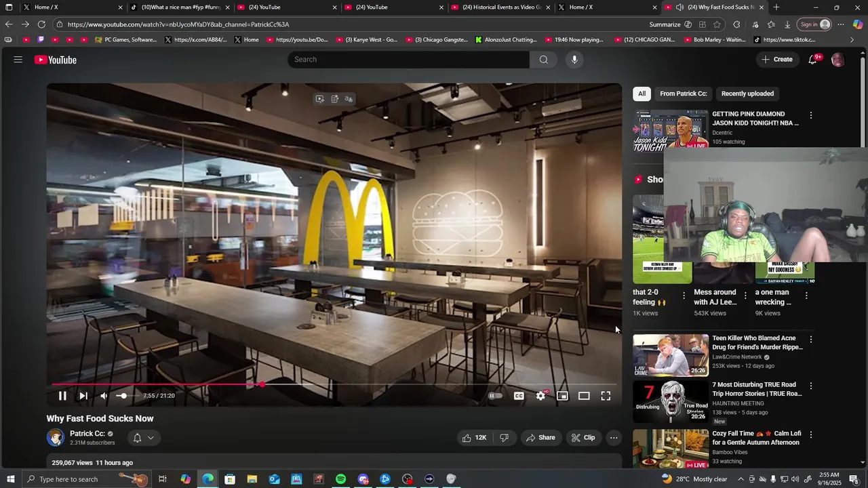Image resolution: width=868 pixels, height=488 pixels.
Task: Open a new browser tab
Action: tap(776, 7)
